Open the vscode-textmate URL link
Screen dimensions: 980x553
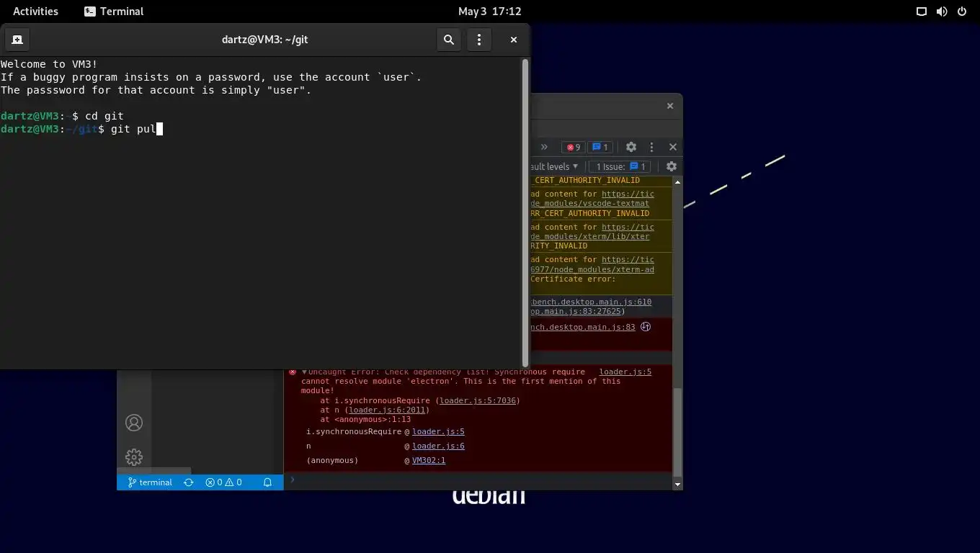click(x=590, y=204)
